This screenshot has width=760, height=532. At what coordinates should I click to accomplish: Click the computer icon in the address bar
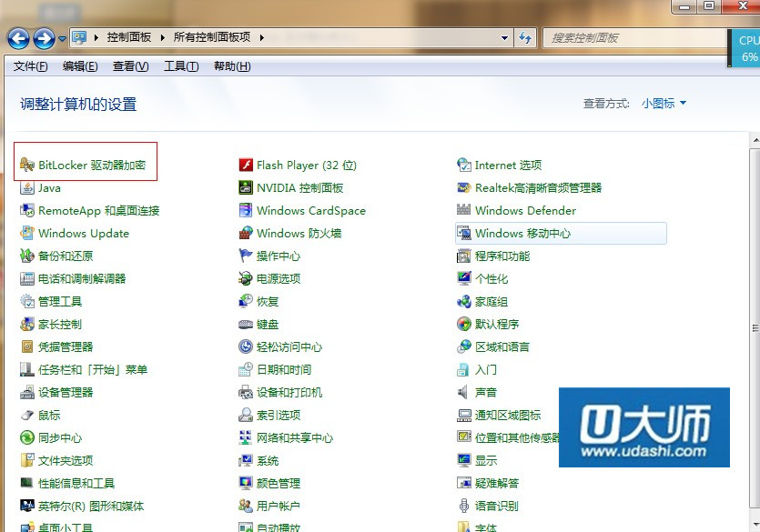coord(79,38)
